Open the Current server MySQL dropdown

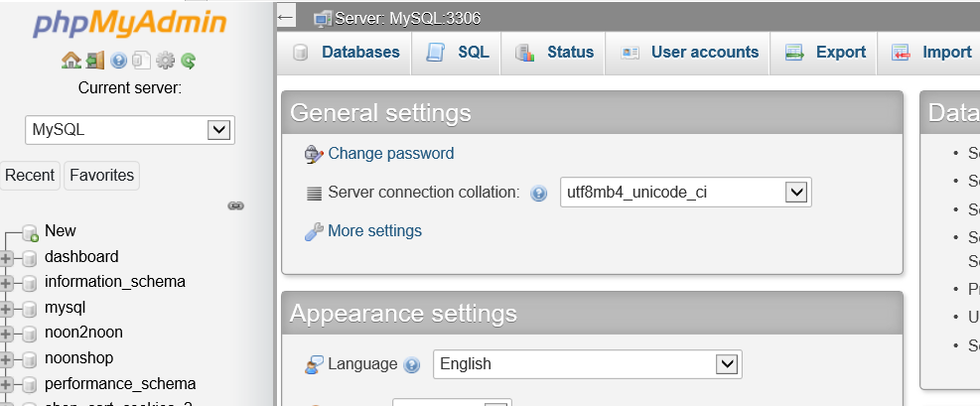pyautogui.click(x=130, y=130)
